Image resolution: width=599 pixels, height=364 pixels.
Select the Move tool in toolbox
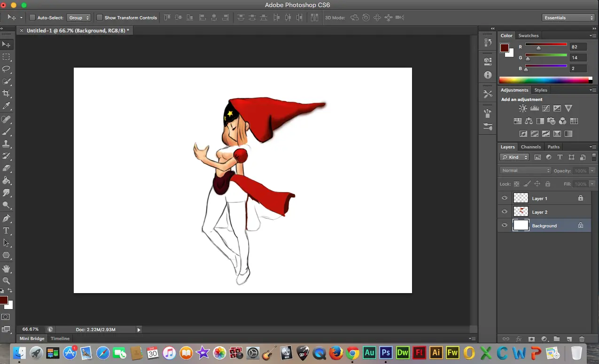pyautogui.click(x=7, y=45)
